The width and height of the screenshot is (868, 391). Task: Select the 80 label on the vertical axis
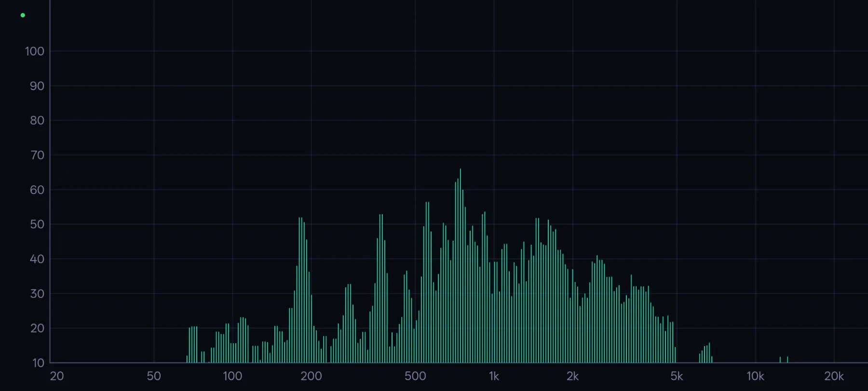pyautogui.click(x=37, y=121)
